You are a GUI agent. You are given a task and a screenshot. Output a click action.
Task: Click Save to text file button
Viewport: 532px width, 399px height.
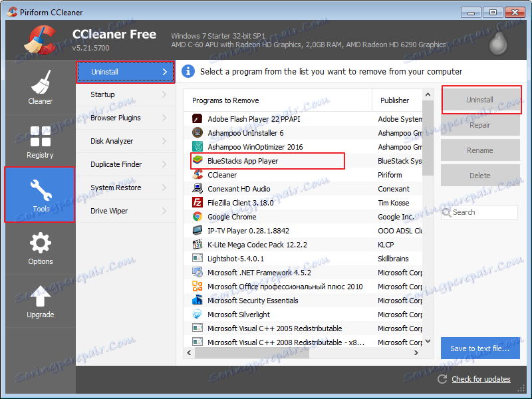480,348
